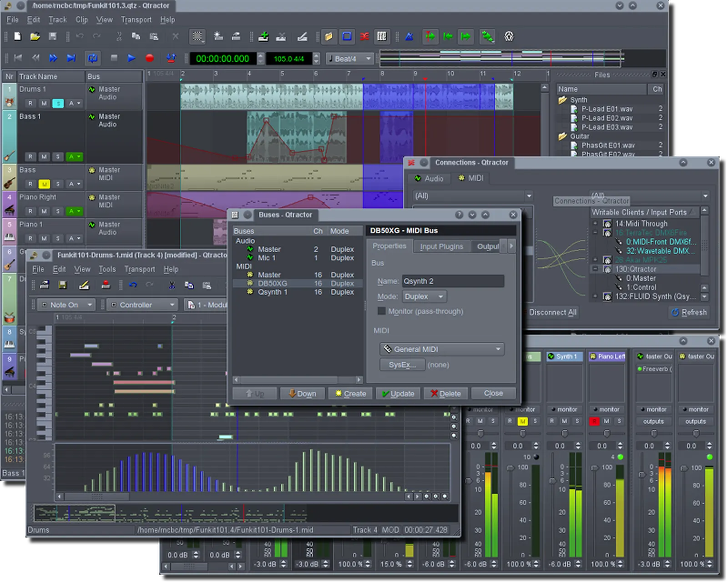Toggle Mute on the Piano Right track

[x=44, y=211]
